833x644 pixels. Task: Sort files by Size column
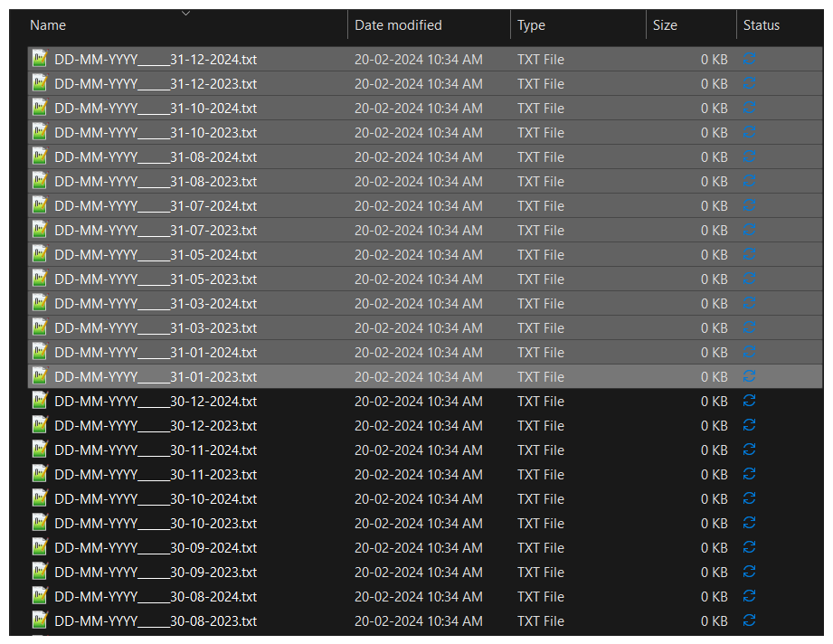[x=665, y=25]
